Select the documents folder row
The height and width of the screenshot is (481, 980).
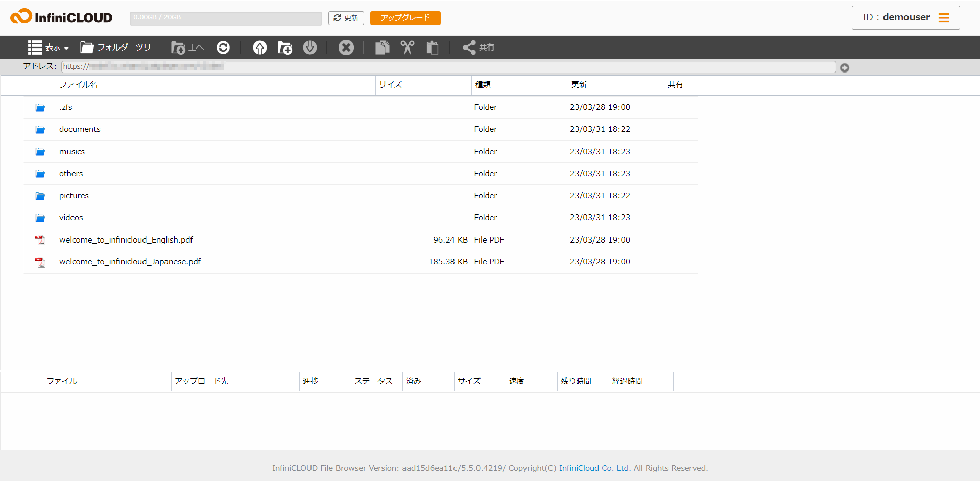(x=80, y=129)
